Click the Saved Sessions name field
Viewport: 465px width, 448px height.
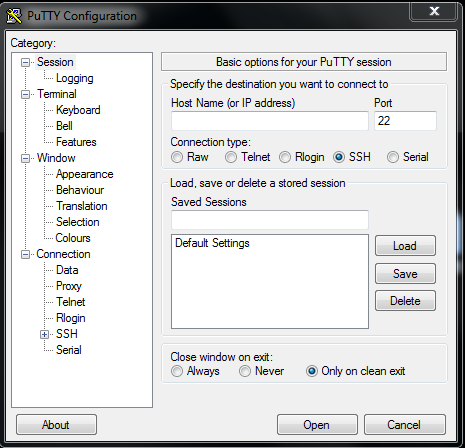[x=270, y=220]
